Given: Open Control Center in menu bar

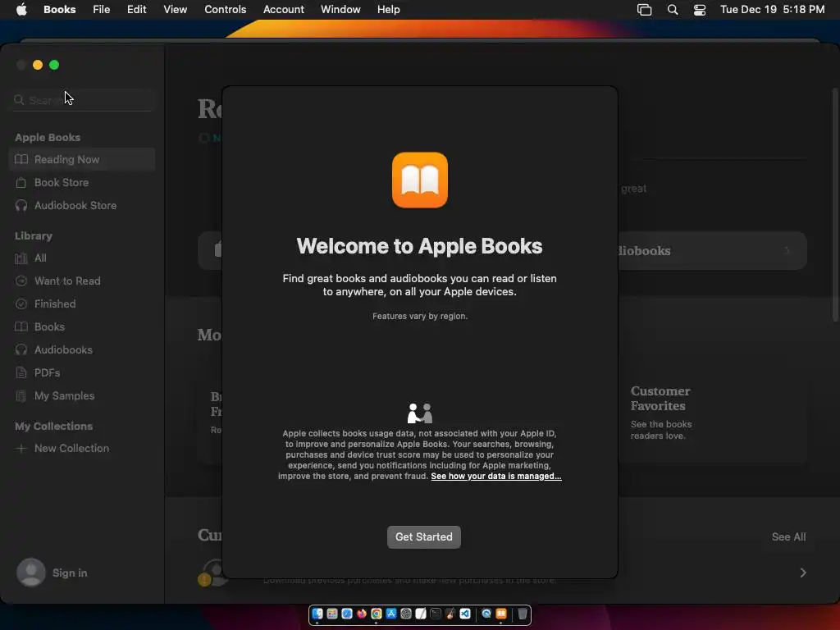Looking at the screenshot, I should 700,10.
